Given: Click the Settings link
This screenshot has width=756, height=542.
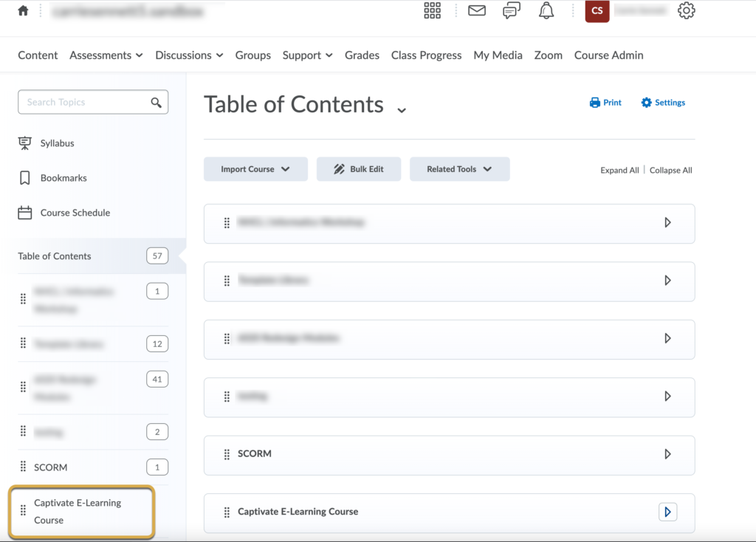Looking at the screenshot, I should click(663, 103).
